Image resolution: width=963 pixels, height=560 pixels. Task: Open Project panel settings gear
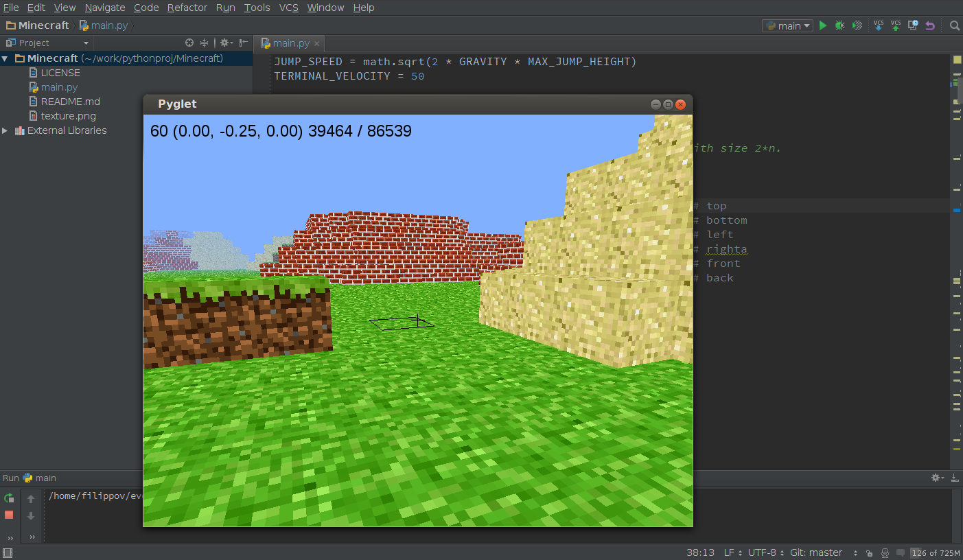click(225, 43)
